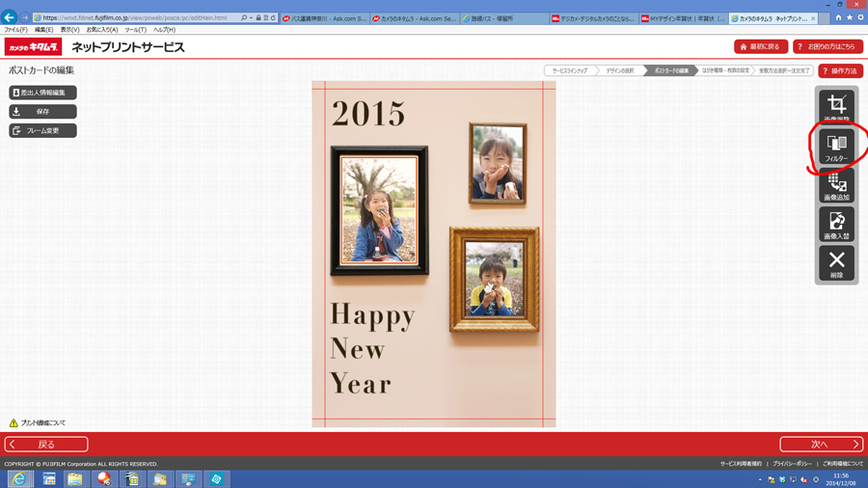
Task: Switch to MYデザイン年賀状 browser tab
Action: point(684,18)
